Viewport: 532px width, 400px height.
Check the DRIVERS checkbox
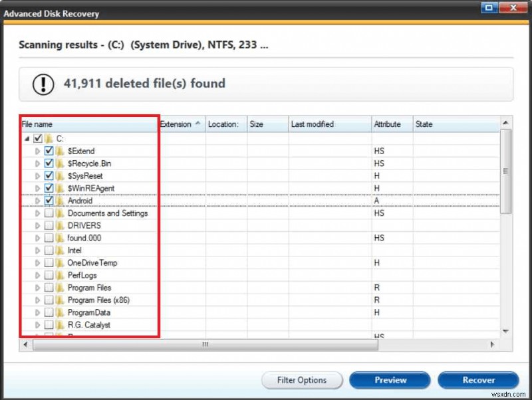tap(49, 225)
